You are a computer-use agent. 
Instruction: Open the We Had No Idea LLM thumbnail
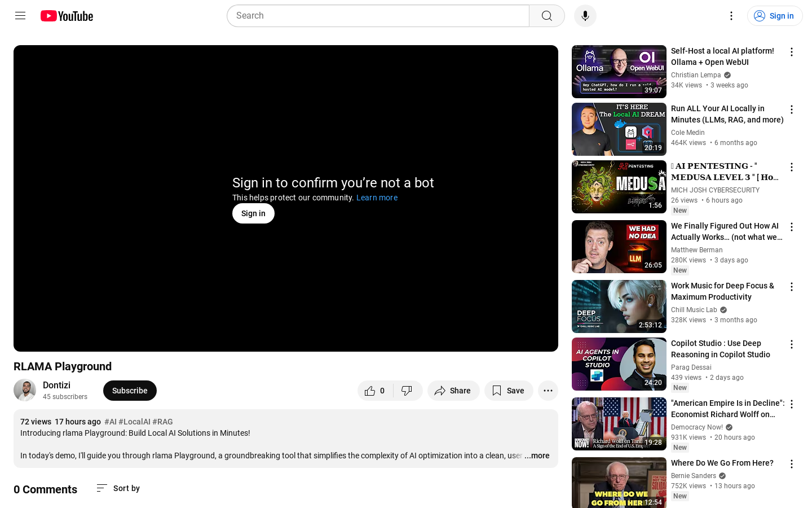coord(619,247)
